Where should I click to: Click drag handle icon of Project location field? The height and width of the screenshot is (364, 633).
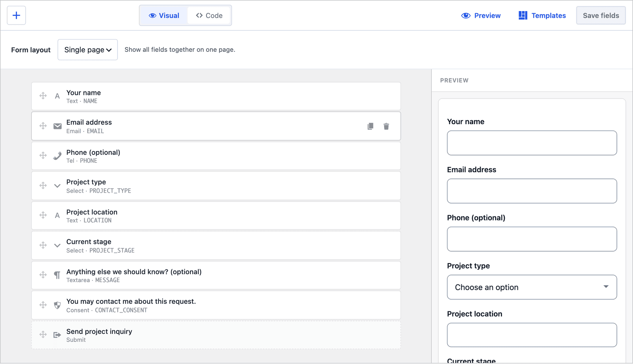(43, 215)
